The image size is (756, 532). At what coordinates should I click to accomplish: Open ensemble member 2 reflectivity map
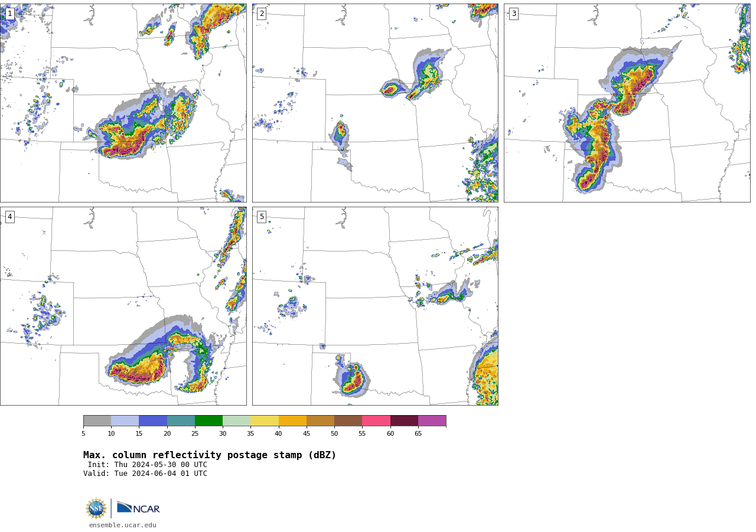pos(375,103)
